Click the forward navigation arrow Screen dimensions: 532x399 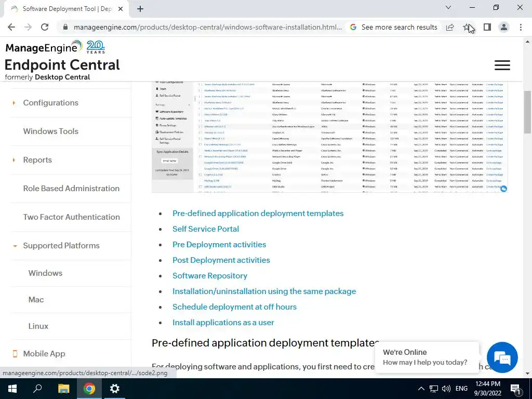point(28,27)
